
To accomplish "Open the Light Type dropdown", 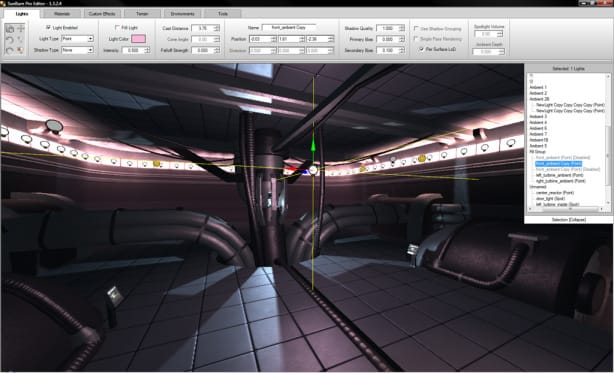I will (78, 39).
